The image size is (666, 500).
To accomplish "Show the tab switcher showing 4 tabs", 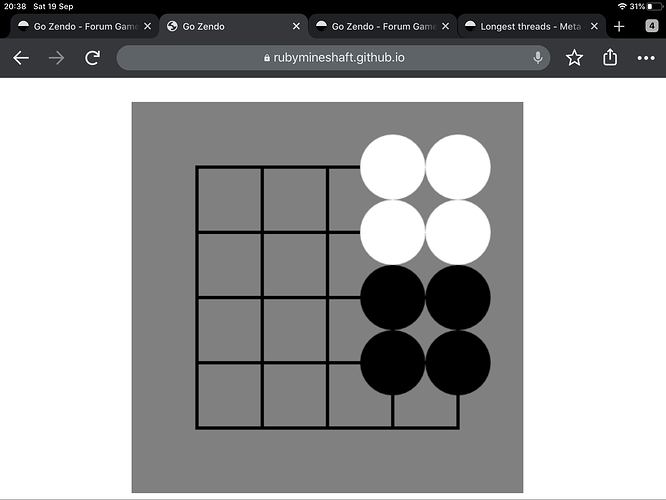I will (652, 26).
